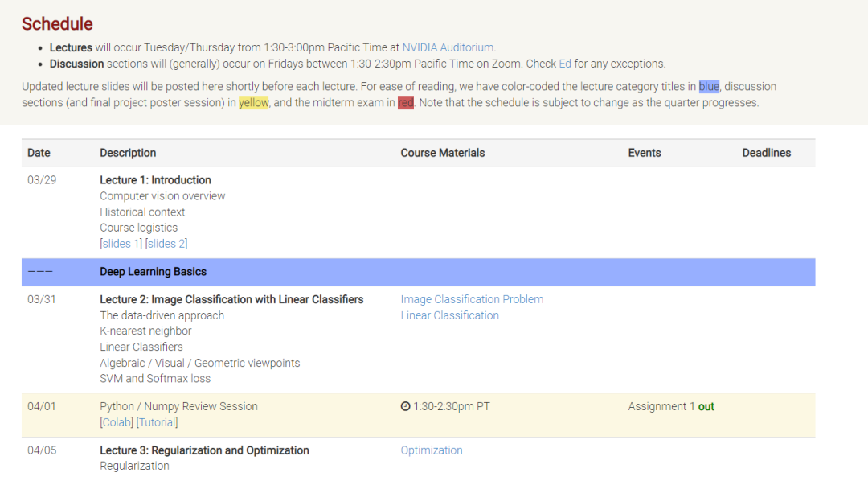Open slides 1 for Lecture 1
The height and width of the screenshot is (477, 868).
[x=122, y=244]
